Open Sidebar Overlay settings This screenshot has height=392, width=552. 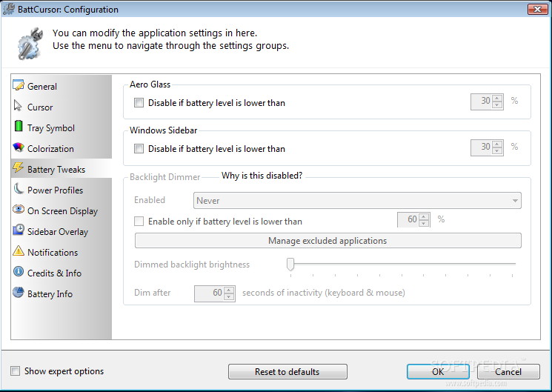(61, 232)
